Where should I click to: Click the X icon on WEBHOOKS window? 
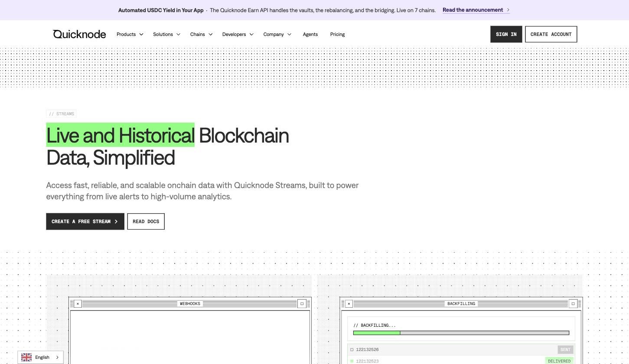(x=78, y=304)
